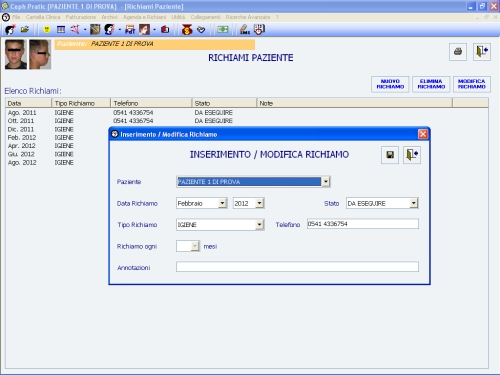
Task: Open dropdown arrow next to profile face icon
Action: (x=120, y=30)
